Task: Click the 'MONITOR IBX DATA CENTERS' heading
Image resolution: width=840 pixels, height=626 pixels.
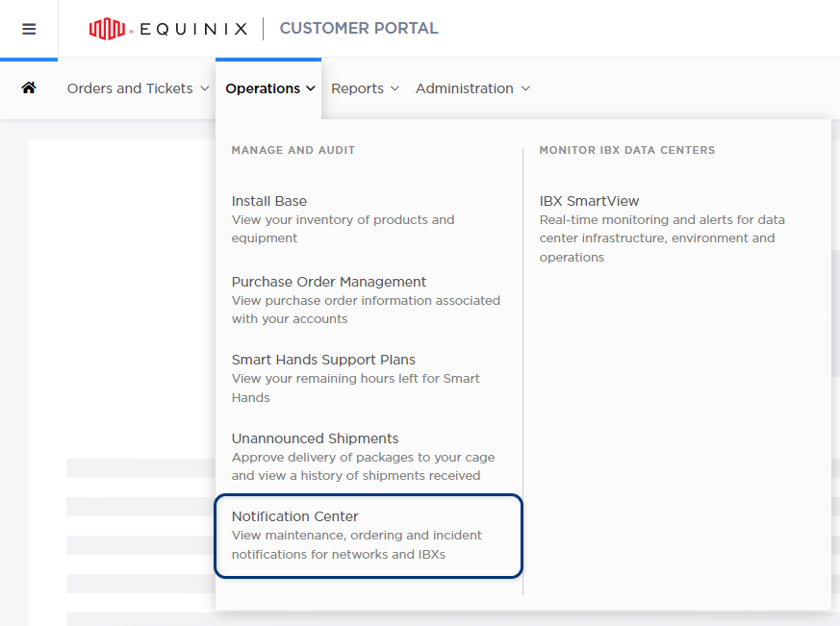Action: [x=626, y=150]
